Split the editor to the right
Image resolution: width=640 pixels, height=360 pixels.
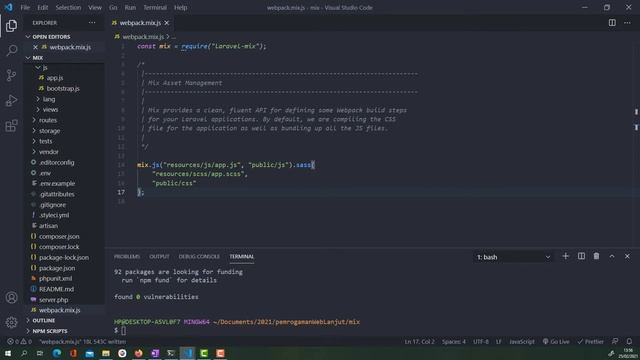(612, 23)
